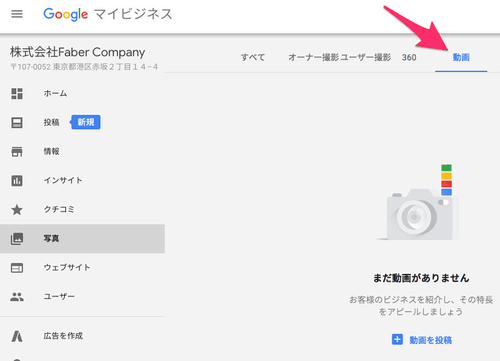
Task: Click the 〒107-0052 address line
Action: tap(84, 67)
